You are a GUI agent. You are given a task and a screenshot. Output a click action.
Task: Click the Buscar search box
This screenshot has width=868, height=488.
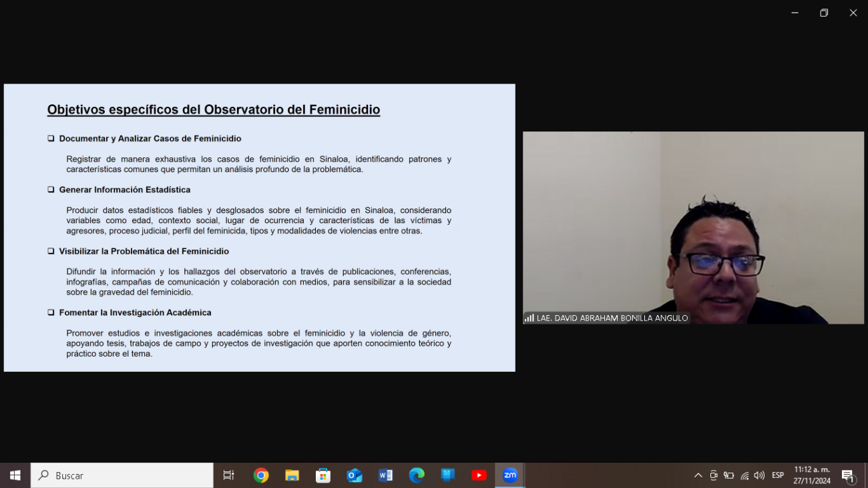click(124, 475)
